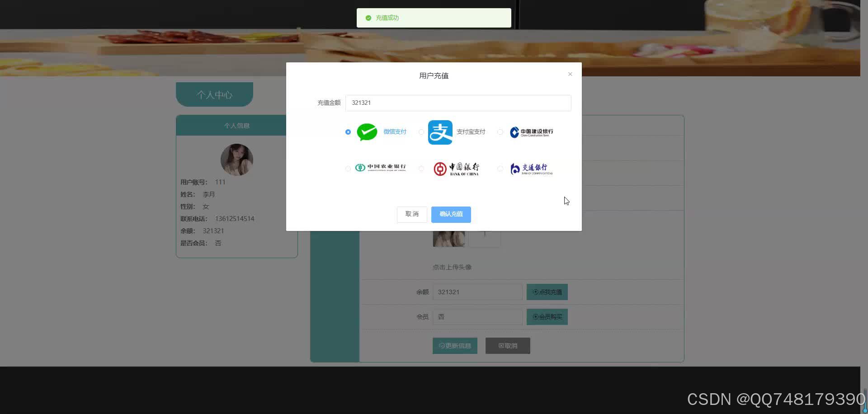The image size is (868, 414).
Task: Select the Alipay payment radio button
Action: [x=421, y=132]
